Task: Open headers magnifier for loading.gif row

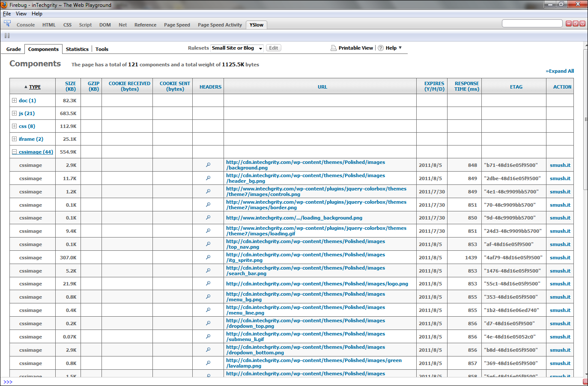Action: pos(208,231)
